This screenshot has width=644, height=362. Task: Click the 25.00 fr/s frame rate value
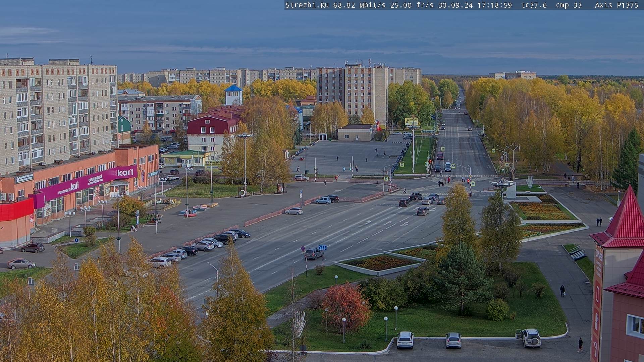[412, 5]
